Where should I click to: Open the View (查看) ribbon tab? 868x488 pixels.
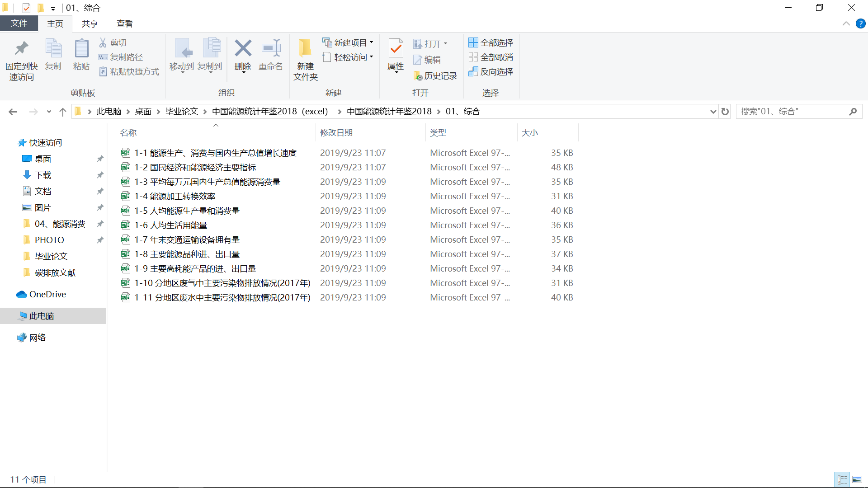pos(124,24)
